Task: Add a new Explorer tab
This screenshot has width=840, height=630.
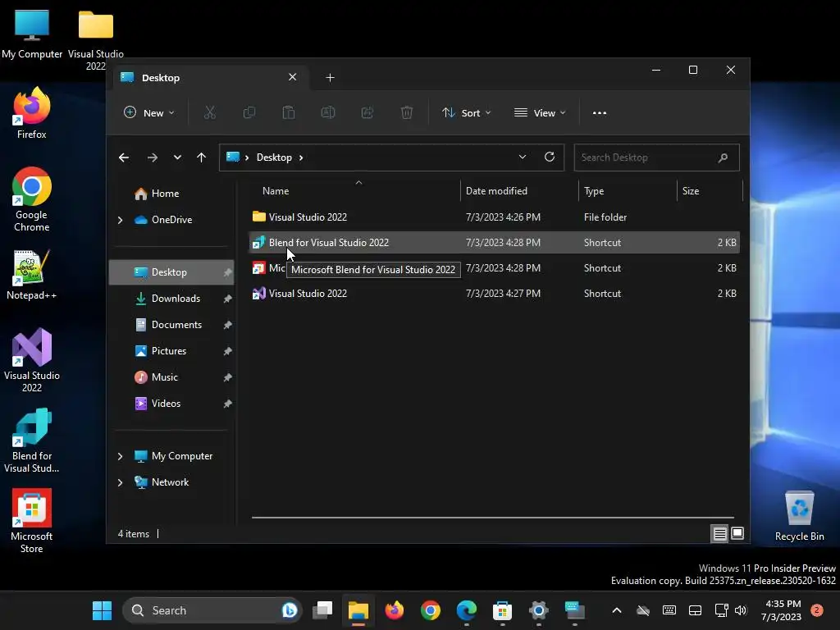Action: pyautogui.click(x=330, y=78)
